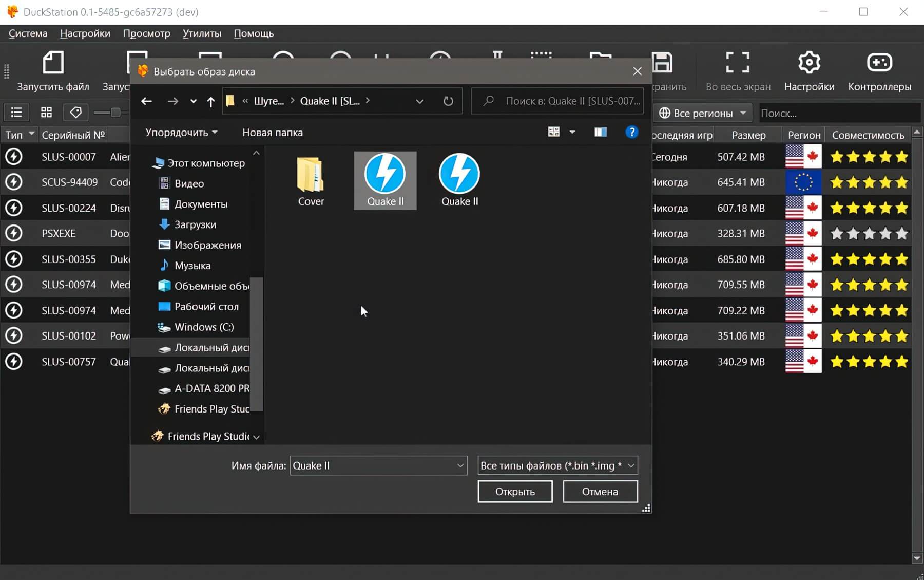Click the Open button
The height and width of the screenshot is (580, 924).
(515, 492)
